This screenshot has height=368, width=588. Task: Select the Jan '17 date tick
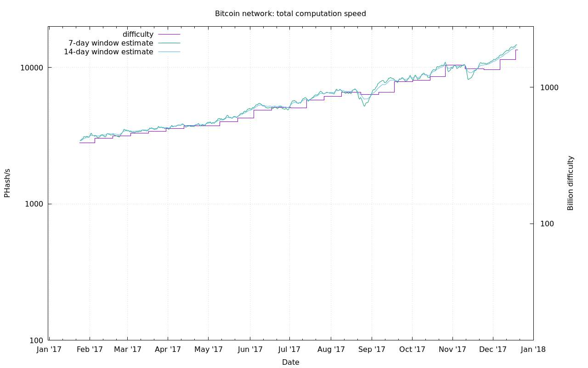[x=49, y=350]
